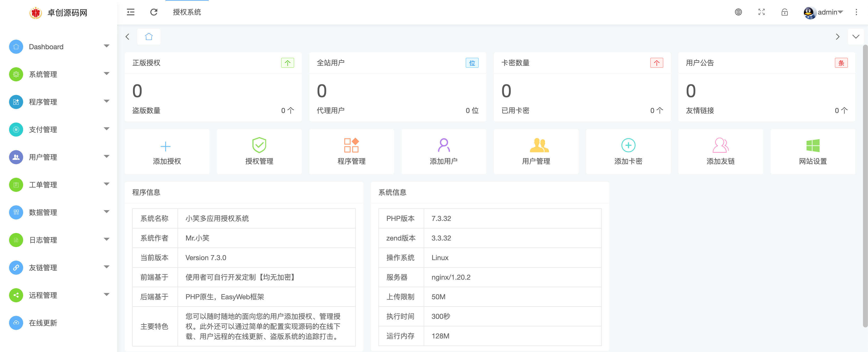This screenshot has height=352, width=868.
Task: Click the lock screen icon in header
Action: (785, 12)
